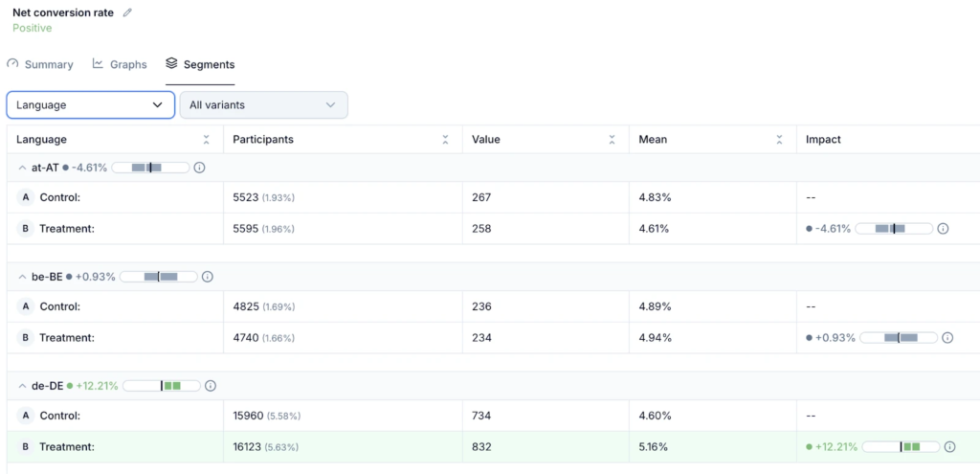This screenshot has height=474, width=980.
Task: Collapse the at-AT language group
Action: tap(22, 168)
